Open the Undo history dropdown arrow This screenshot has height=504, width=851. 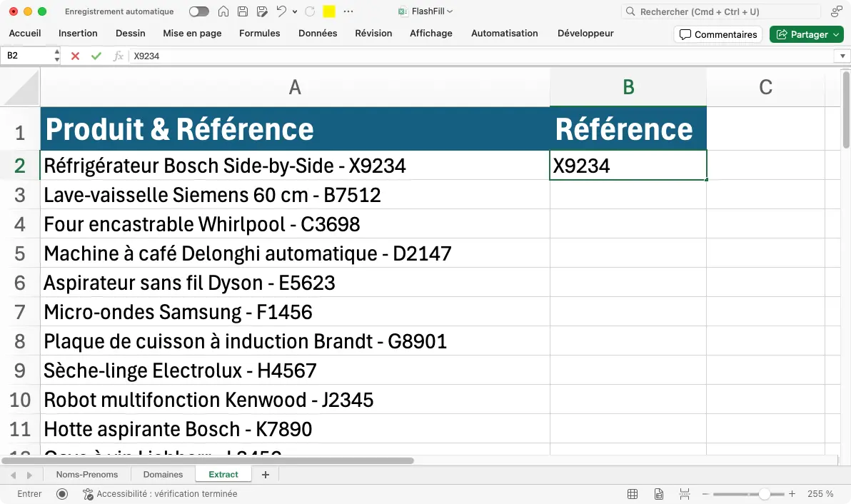[295, 11]
